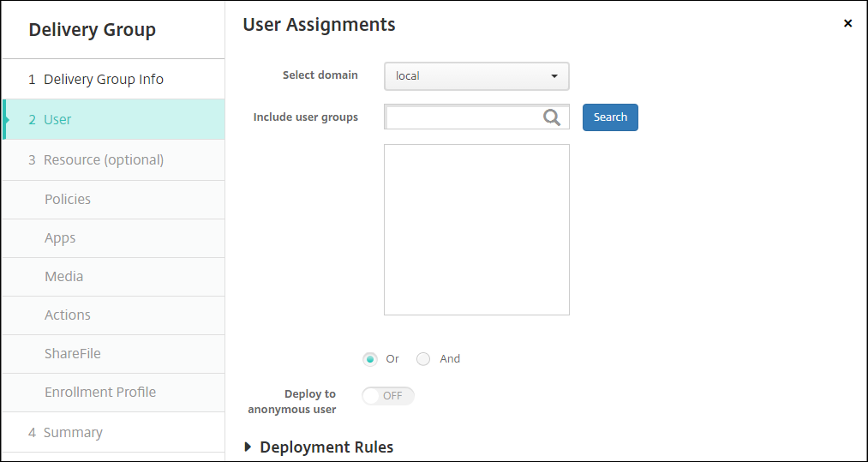The image size is (868, 462).
Task: Select Actions in the sidebar
Action: (x=68, y=315)
